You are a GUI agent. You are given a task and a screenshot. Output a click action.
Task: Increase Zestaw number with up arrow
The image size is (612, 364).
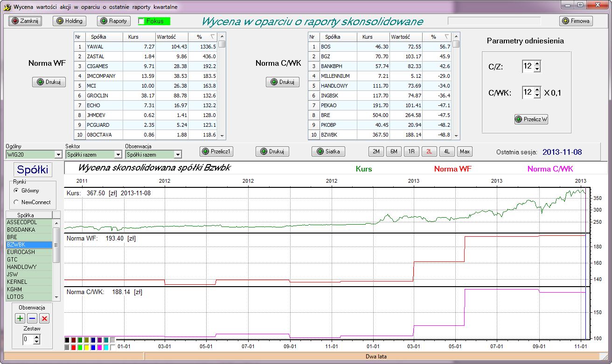pyautogui.click(x=37, y=337)
